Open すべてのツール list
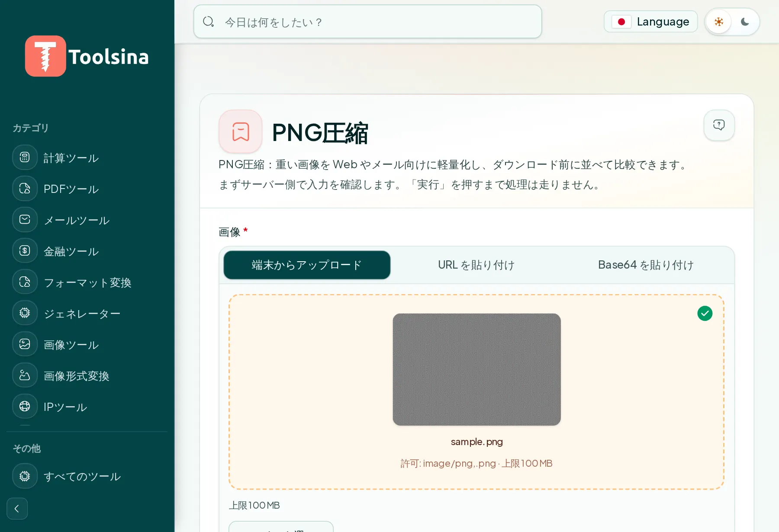This screenshot has height=532, width=779. click(x=82, y=476)
